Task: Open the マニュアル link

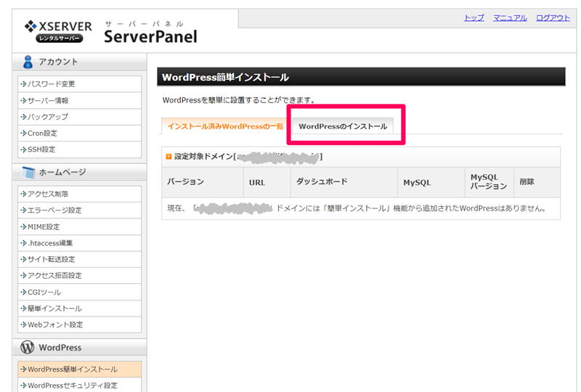Action: 510,17
